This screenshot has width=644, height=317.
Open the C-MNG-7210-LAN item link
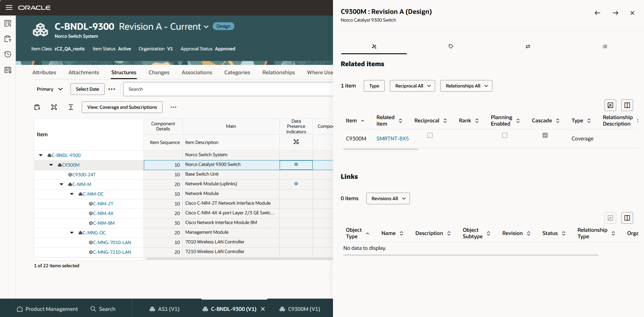click(x=112, y=252)
